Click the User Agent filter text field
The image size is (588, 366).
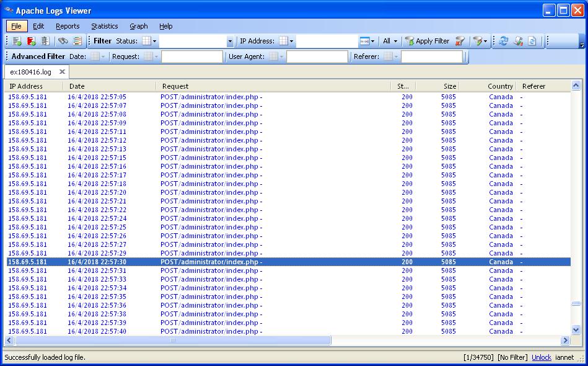pos(317,56)
